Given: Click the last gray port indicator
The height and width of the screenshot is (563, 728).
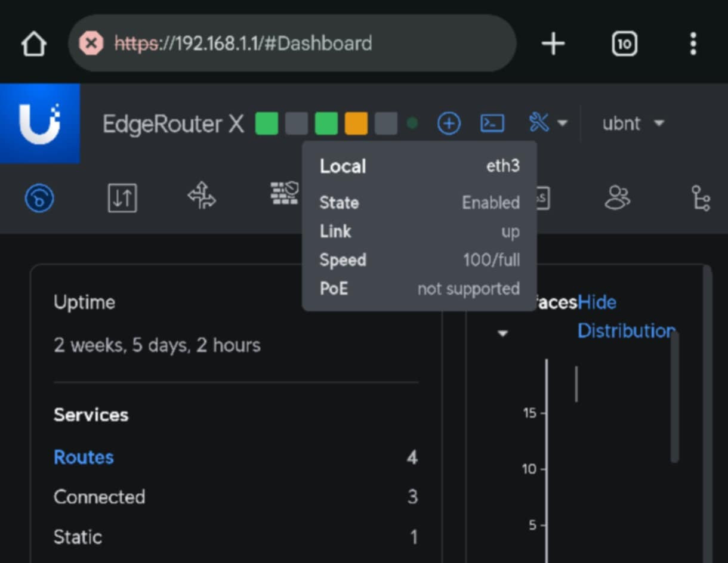Looking at the screenshot, I should [x=386, y=123].
